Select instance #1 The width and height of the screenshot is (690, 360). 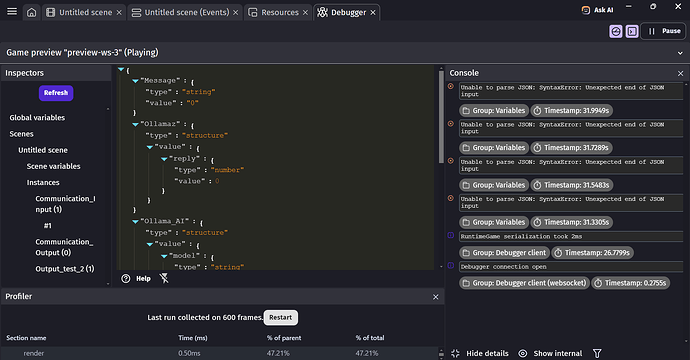tap(48, 225)
